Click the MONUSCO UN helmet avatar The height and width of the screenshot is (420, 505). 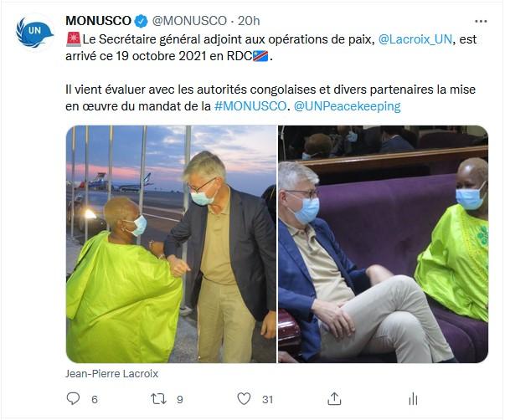tap(34, 33)
